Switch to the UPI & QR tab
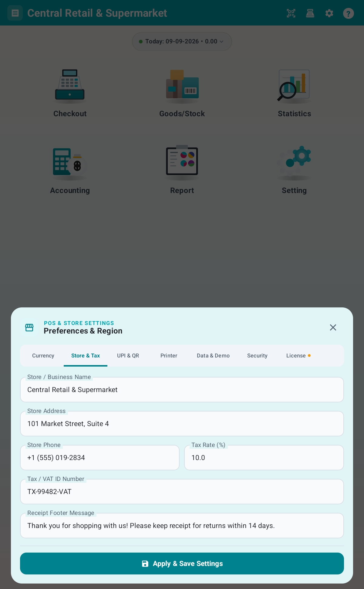The image size is (364, 589). coord(128,356)
